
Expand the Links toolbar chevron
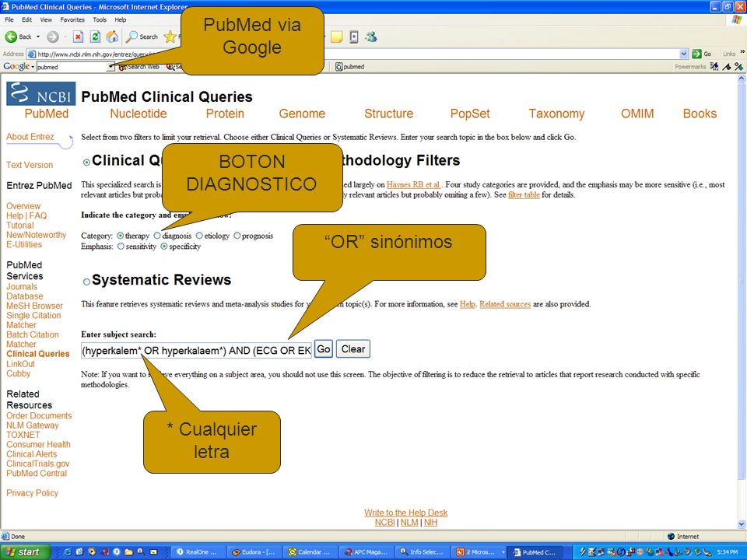point(742,52)
